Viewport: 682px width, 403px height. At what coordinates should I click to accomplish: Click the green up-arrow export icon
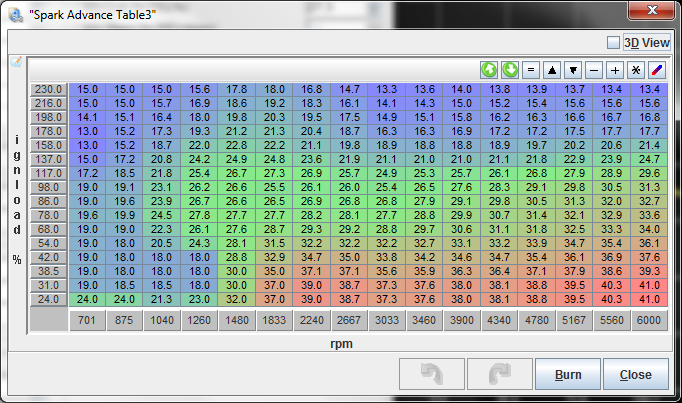[x=490, y=70]
